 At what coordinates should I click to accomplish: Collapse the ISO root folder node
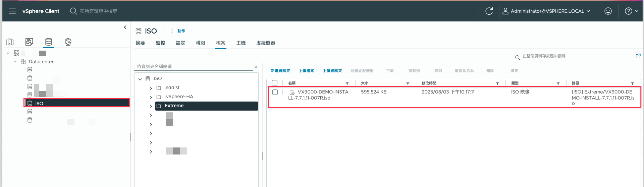pos(140,79)
